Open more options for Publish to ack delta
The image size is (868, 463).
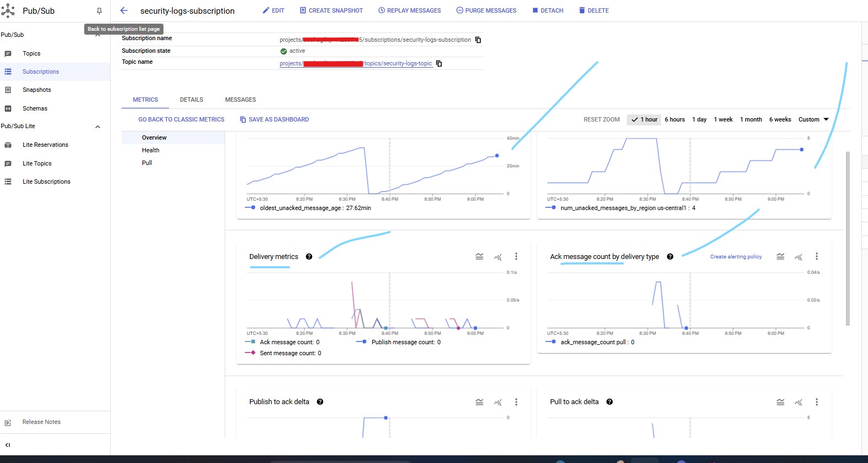(x=516, y=402)
